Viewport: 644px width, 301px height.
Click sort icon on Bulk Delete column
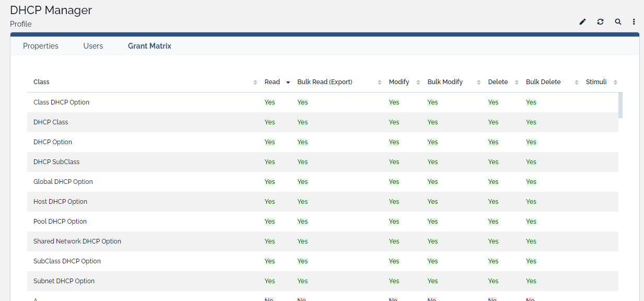pos(577,83)
